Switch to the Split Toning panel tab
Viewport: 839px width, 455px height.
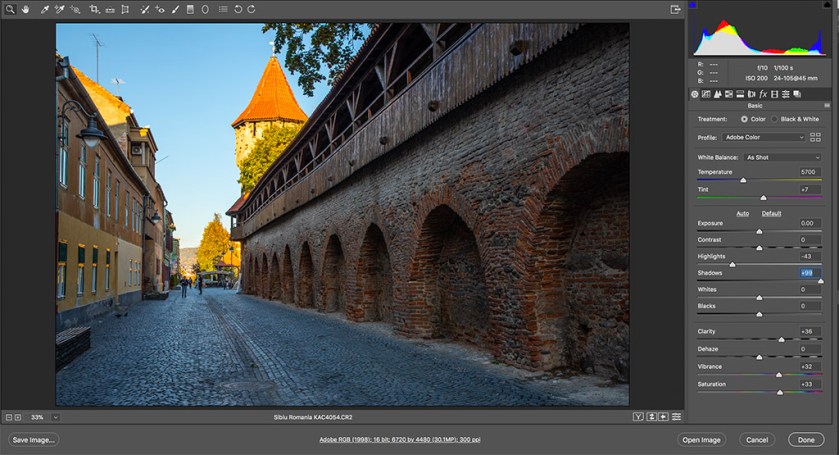tap(740, 94)
